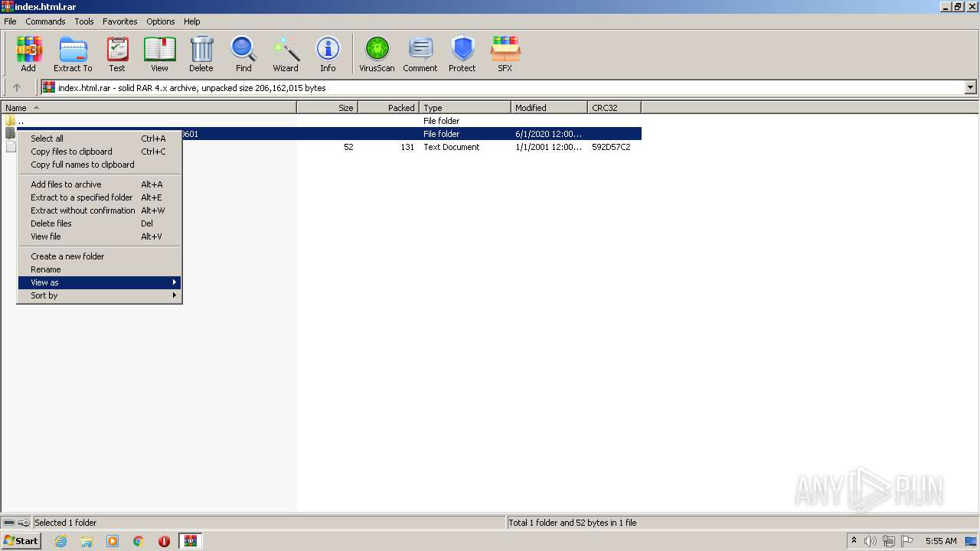
Task: Click the WinRAR taskbar button
Action: tap(191, 541)
